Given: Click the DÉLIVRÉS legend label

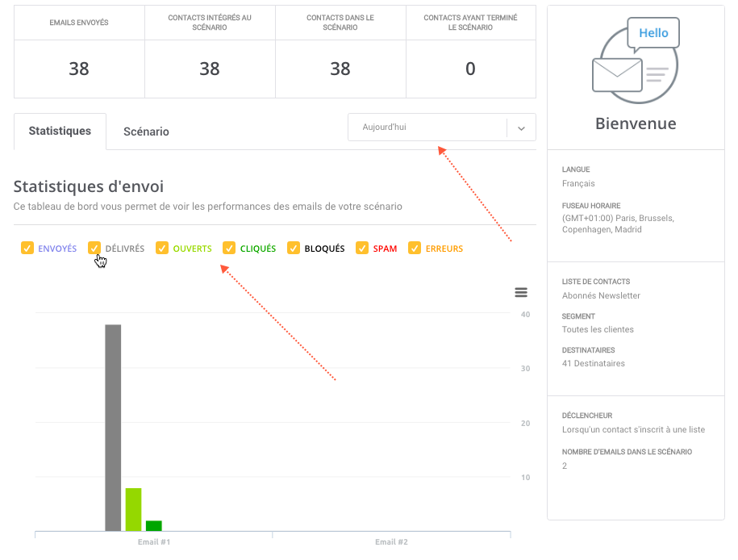Looking at the screenshot, I should pos(125,249).
